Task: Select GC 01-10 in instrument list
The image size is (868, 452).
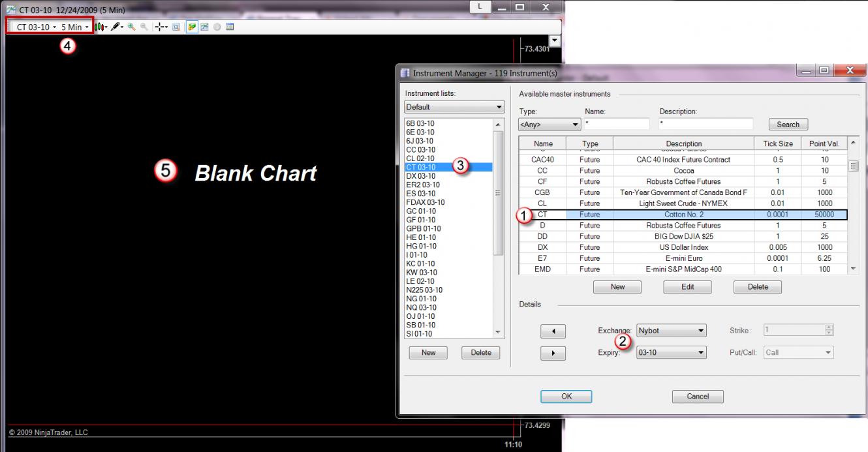Action: click(x=448, y=211)
